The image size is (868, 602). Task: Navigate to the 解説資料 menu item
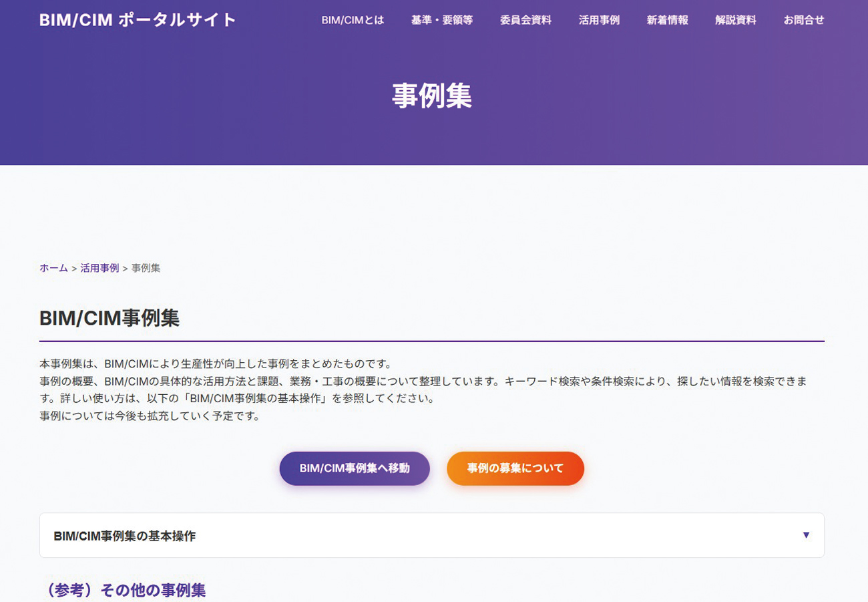(x=735, y=20)
